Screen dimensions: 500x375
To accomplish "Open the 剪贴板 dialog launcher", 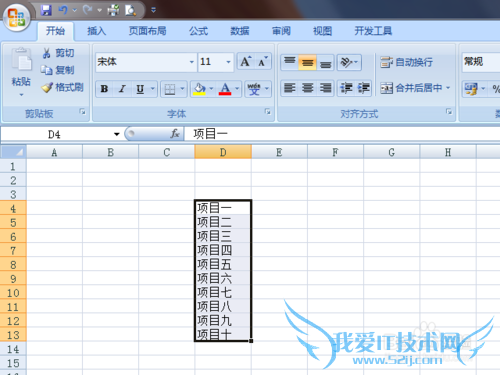I will (82, 112).
